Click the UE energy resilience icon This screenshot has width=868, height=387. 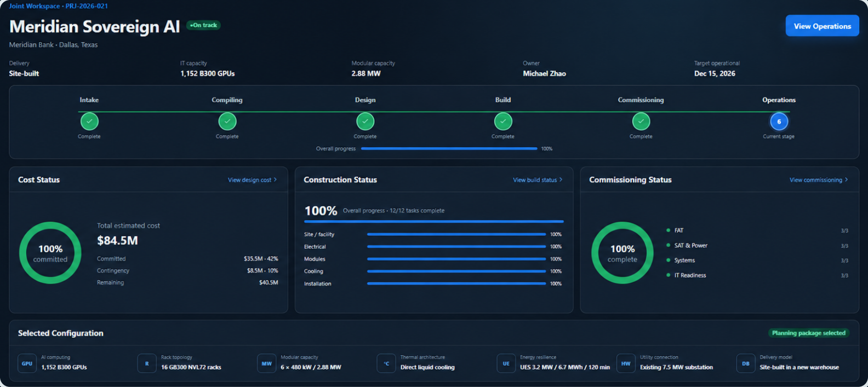(506, 363)
